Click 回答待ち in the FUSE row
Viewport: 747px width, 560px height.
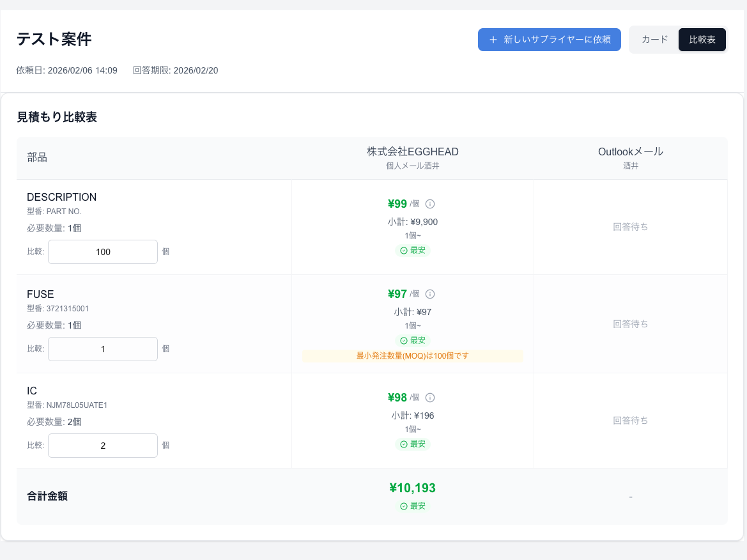[x=630, y=324]
